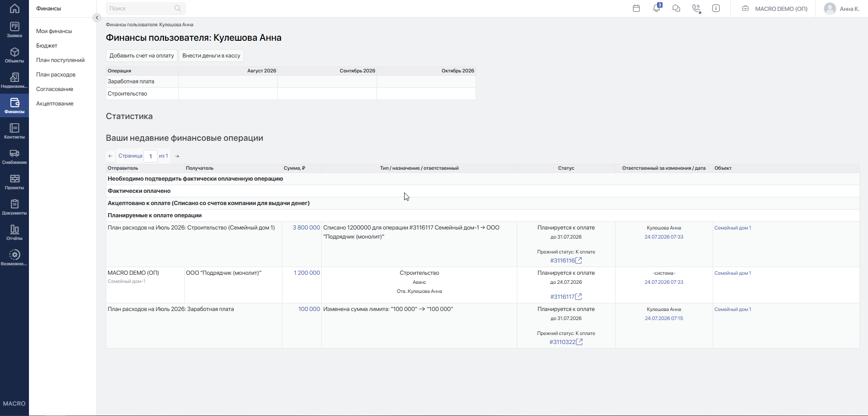This screenshot has width=868, height=416.
Task: Click amount 3 800 000
Action: click(306, 228)
